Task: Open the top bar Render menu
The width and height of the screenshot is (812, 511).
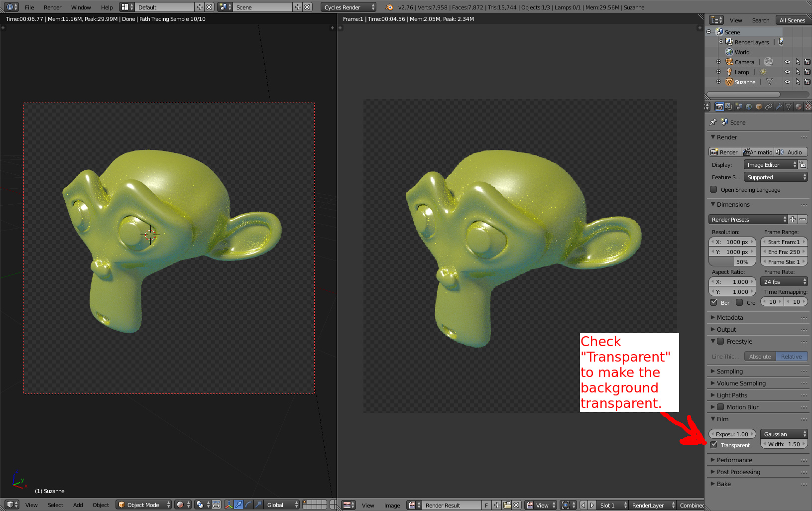Action: tap(52, 7)
